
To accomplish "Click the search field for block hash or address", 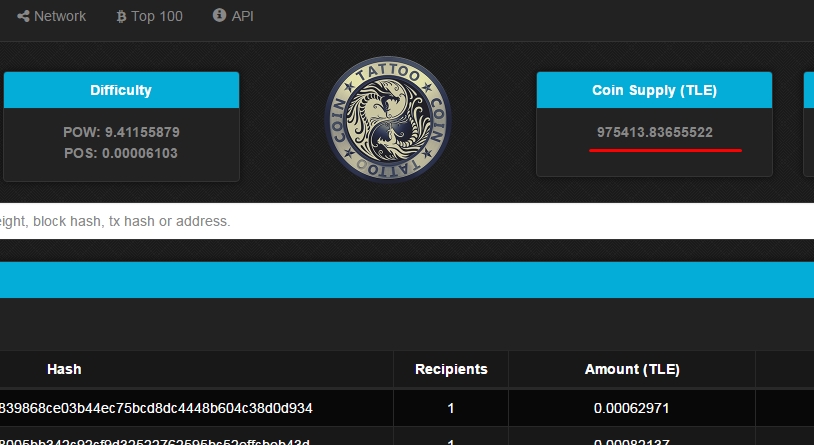I will point(407,221).
